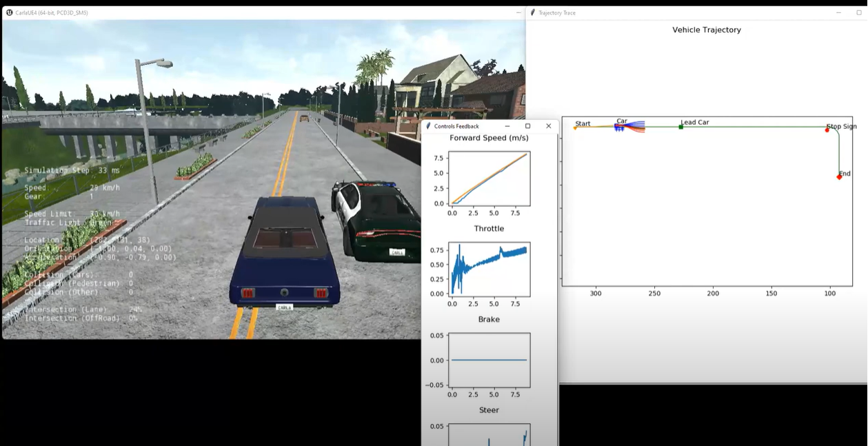Screen dimensions: 868x446
Task: Close the Controls Feedback window
Action: [548, 126]
